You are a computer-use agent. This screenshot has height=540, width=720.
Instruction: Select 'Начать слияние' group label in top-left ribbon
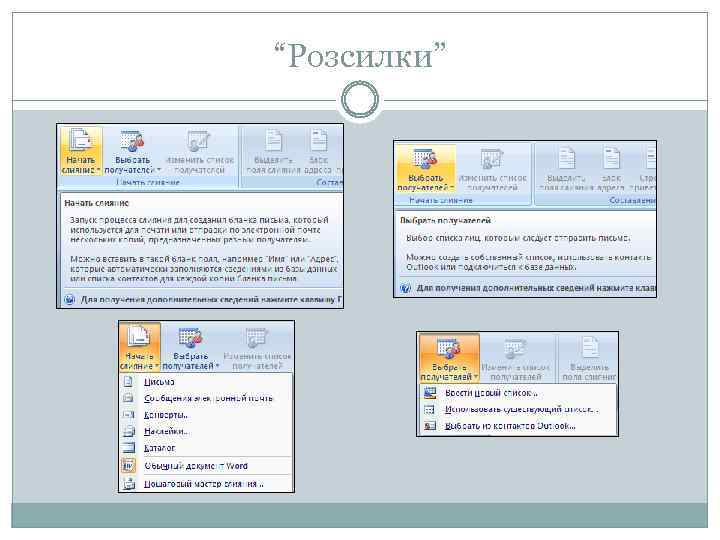[x=148, y=182]
